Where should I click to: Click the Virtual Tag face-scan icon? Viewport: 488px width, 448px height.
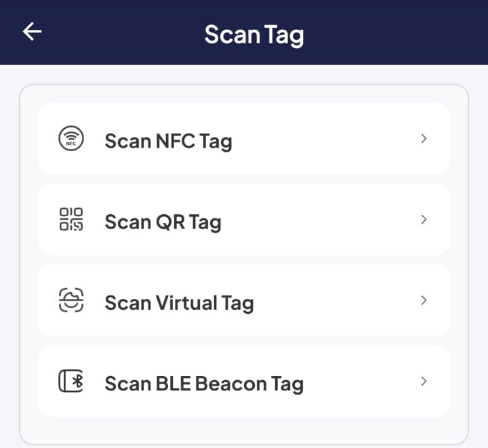pos(71,300)
